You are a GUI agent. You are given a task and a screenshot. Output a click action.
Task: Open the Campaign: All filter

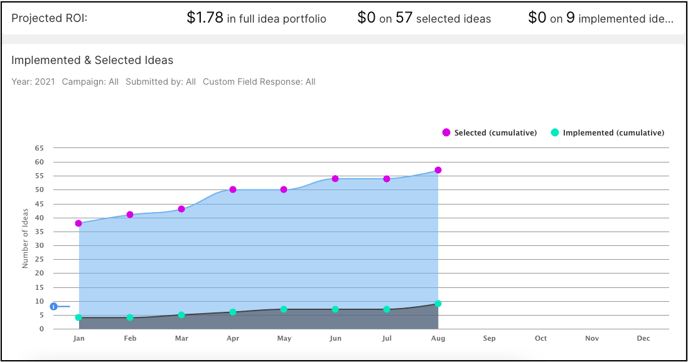click(x=90, y=82)
